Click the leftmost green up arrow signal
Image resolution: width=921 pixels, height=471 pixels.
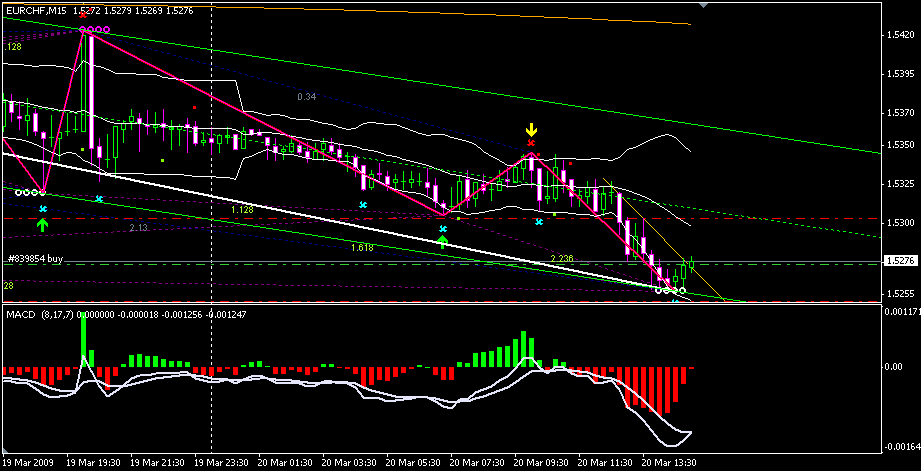pyautogui.click(x=42, y=224)
